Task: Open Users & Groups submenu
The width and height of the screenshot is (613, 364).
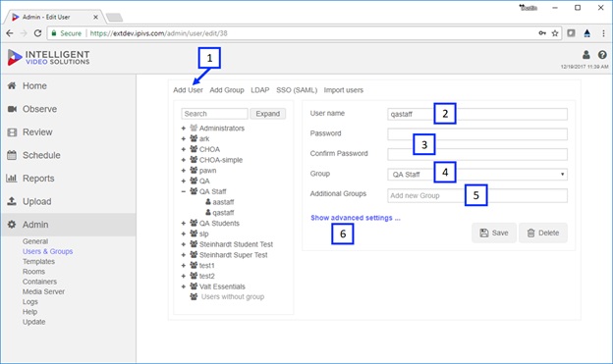Action: [48, 251]
